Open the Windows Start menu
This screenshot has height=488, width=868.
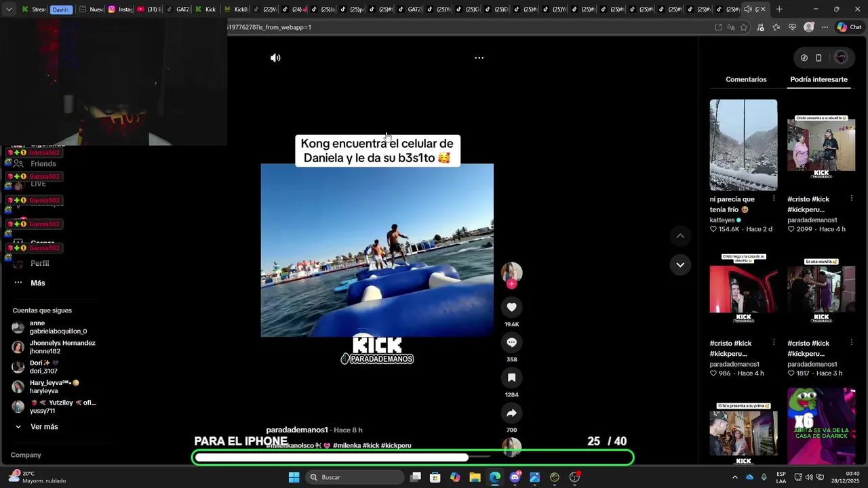point(294,477)
